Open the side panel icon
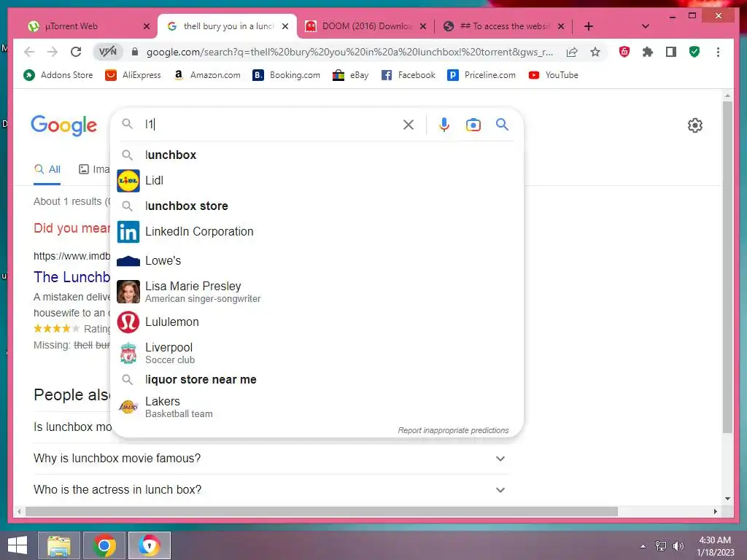Image resolution: width=747 pixels, height=560 pixels. [671, 52]
